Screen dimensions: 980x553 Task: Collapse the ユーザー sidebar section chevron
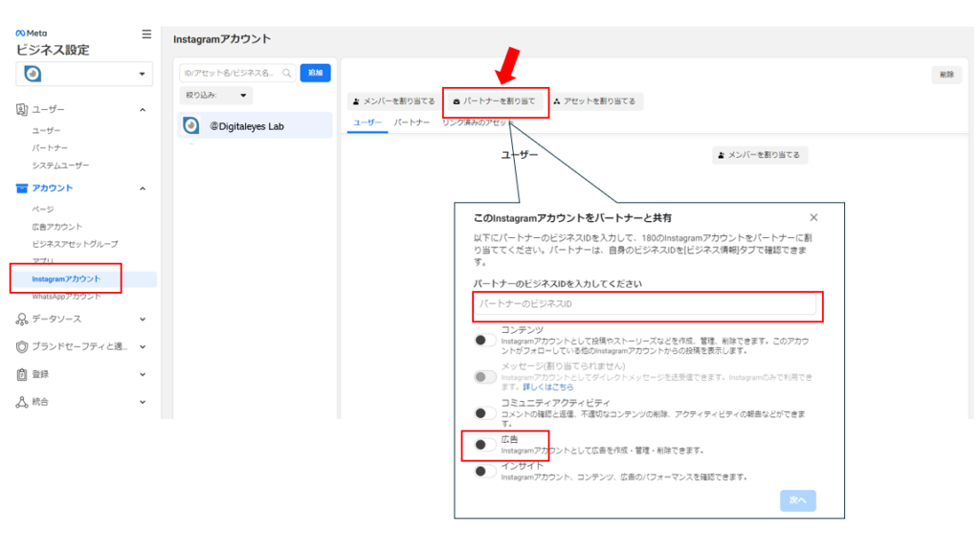[143, 110]
